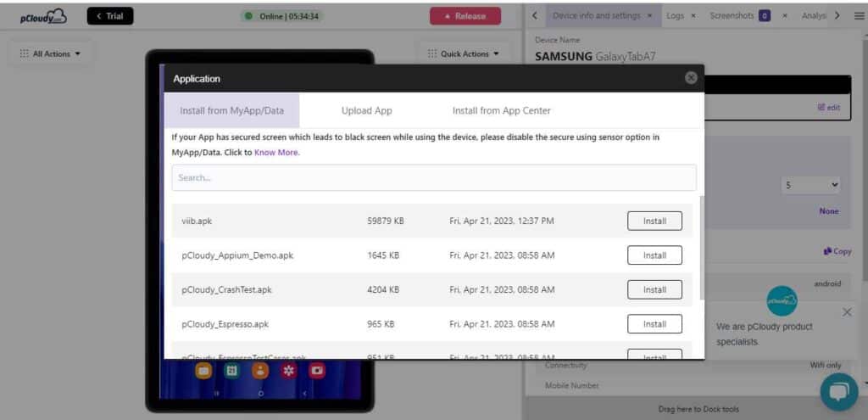This screenshot has width=868, height=420.
Task: Select pCloudy_Appium_Demo.apk file name
Action: (x=237, y=255)
